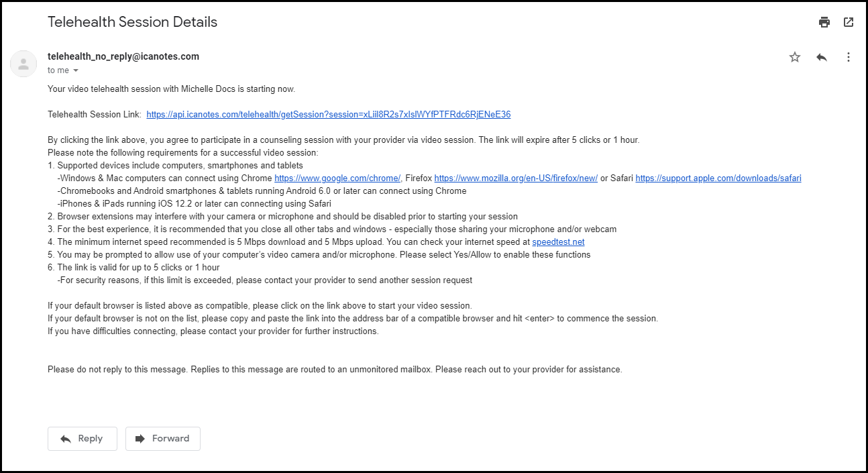
Task: Open the Google Chrome download link
Action: click(337, 178)
